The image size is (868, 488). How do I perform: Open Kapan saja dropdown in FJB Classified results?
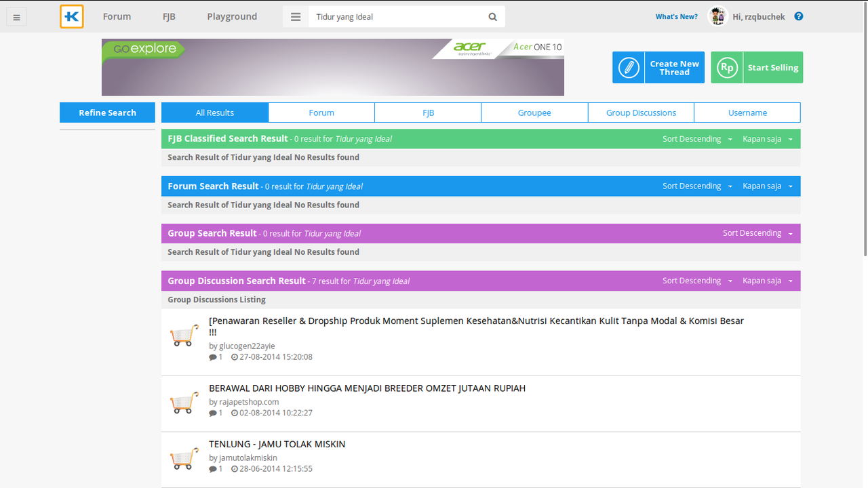pos(768,139)
